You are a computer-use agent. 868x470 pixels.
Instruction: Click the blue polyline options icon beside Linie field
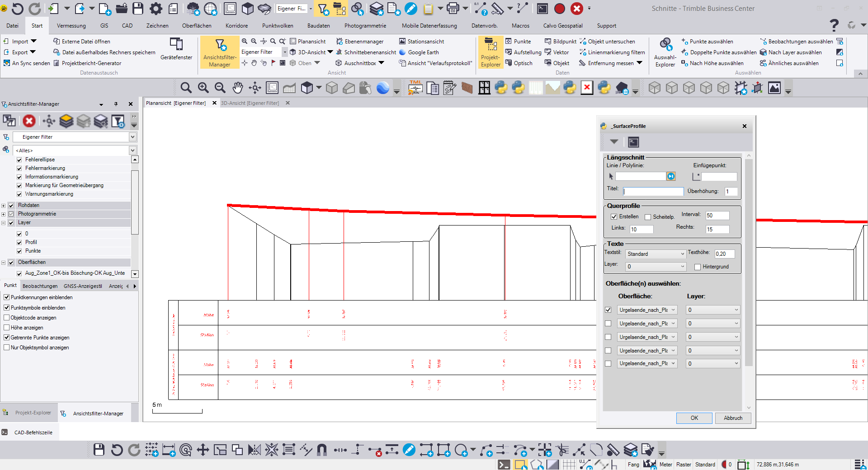click(671, 176)
